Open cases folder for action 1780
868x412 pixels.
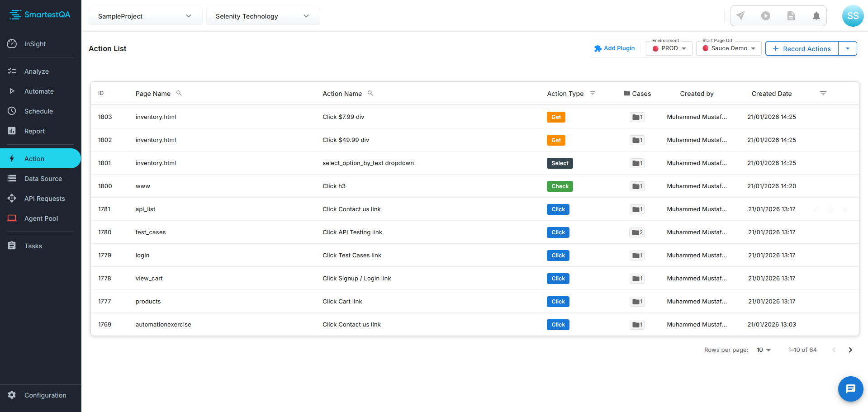pyautogui.click(x=637, y=232)
